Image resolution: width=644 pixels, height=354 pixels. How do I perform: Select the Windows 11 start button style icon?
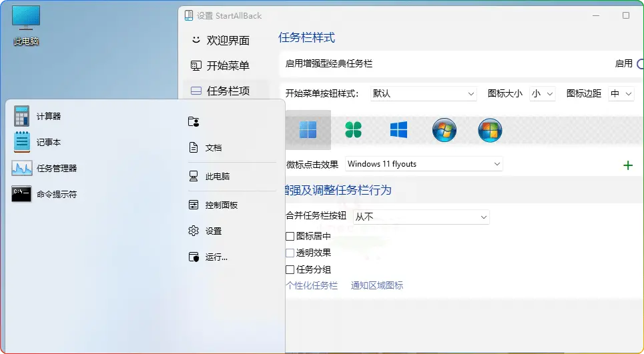click(308, 130)
